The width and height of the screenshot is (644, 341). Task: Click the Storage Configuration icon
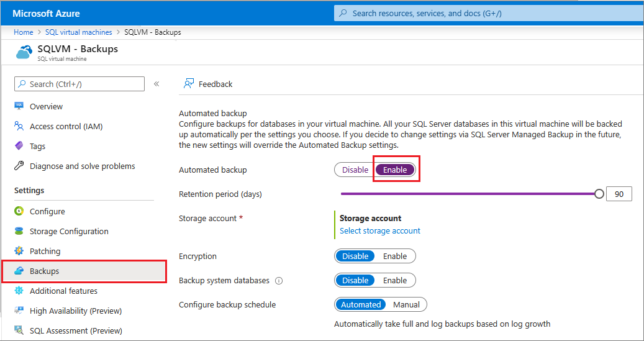19,231
